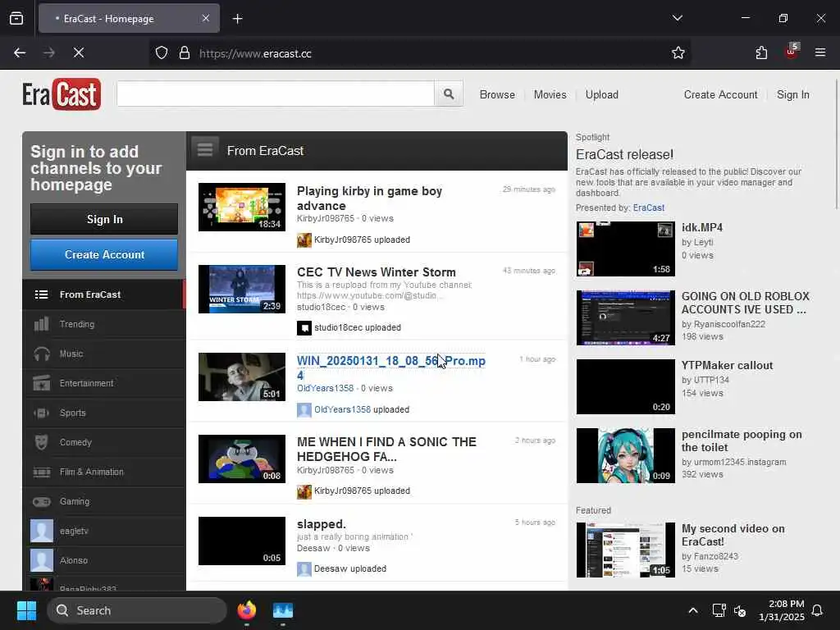Switch to the EraCast - Homepage tab

(x=129, y=19)
